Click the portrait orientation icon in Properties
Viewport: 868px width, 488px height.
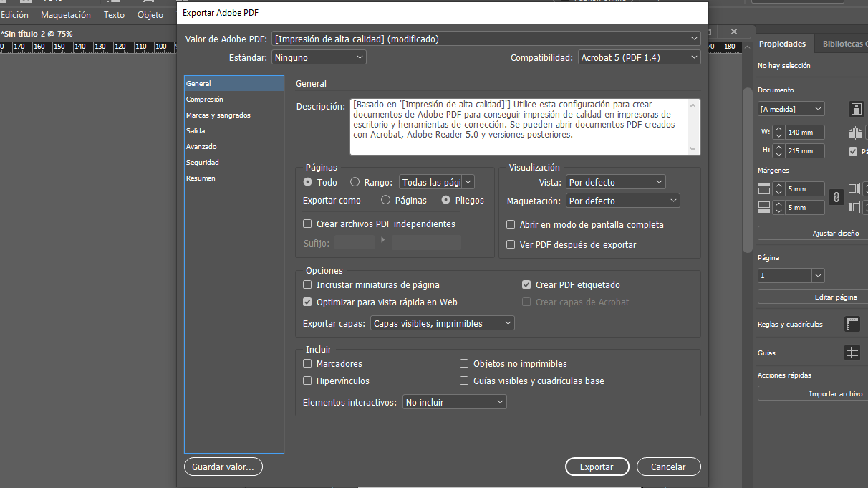[856, 109]
